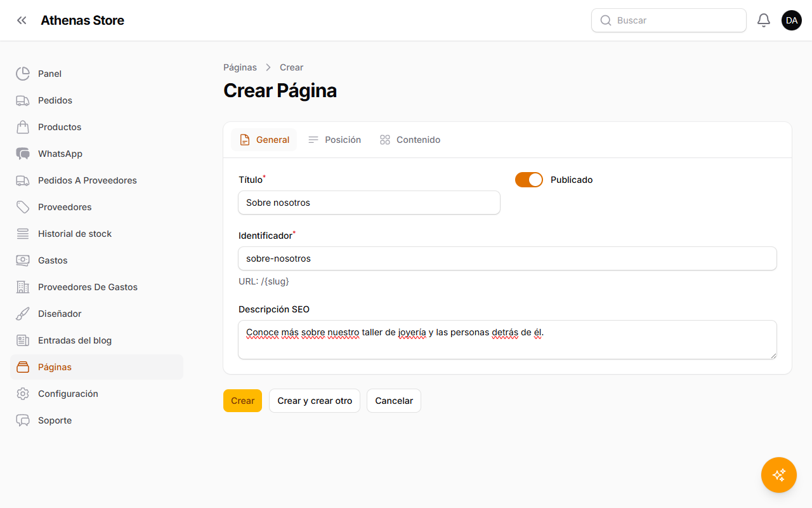The width and height of the screenshot is (812, 508).
Task: Collapse the sidebar with double chevron icon
Action: [22, 20]
